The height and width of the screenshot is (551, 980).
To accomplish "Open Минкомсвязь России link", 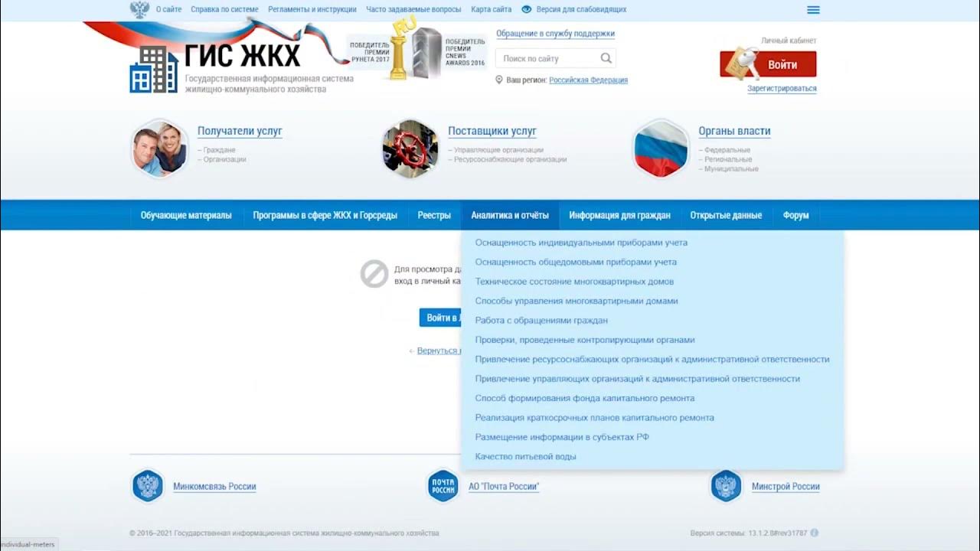I will point(214,487).
